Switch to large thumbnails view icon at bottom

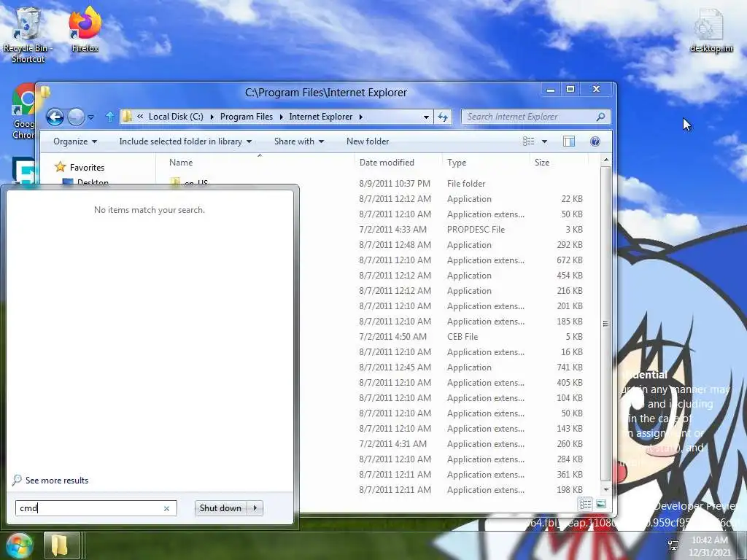pos(601,504)
